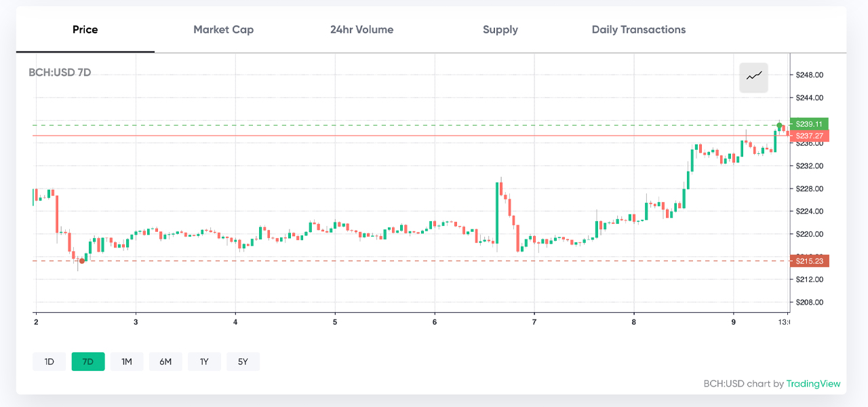The image size is (868, 407).
Task: View the Daily Transactions tab
Action: point(638,30)
